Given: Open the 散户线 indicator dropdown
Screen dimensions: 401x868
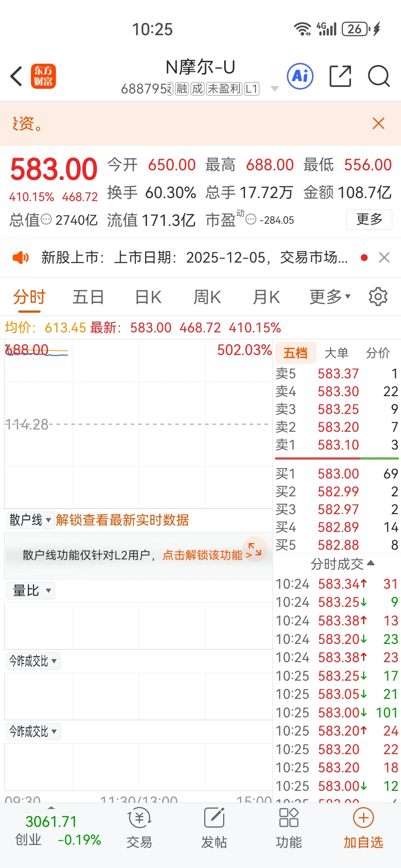Looking at the screenshot, I should click(30, 520).
